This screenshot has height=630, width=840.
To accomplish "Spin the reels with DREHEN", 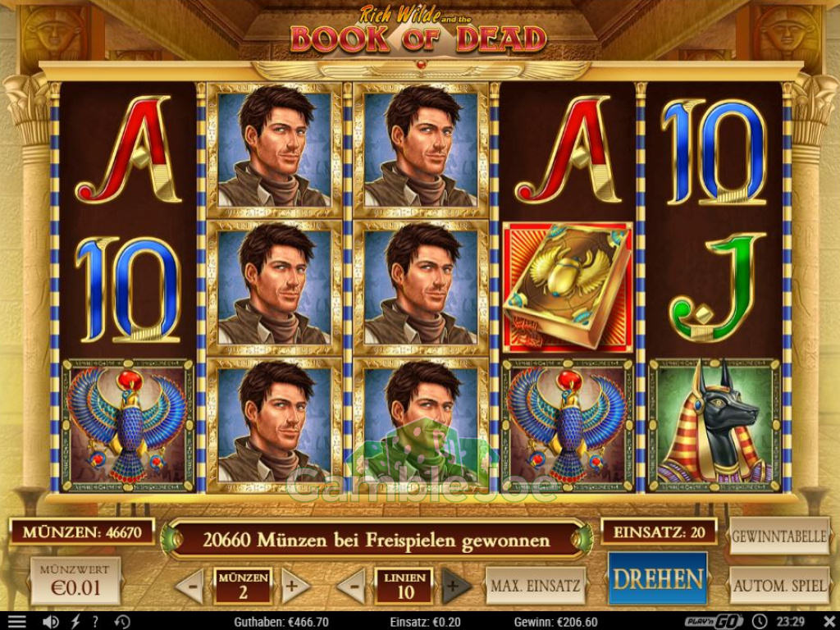I will (658, 579).
